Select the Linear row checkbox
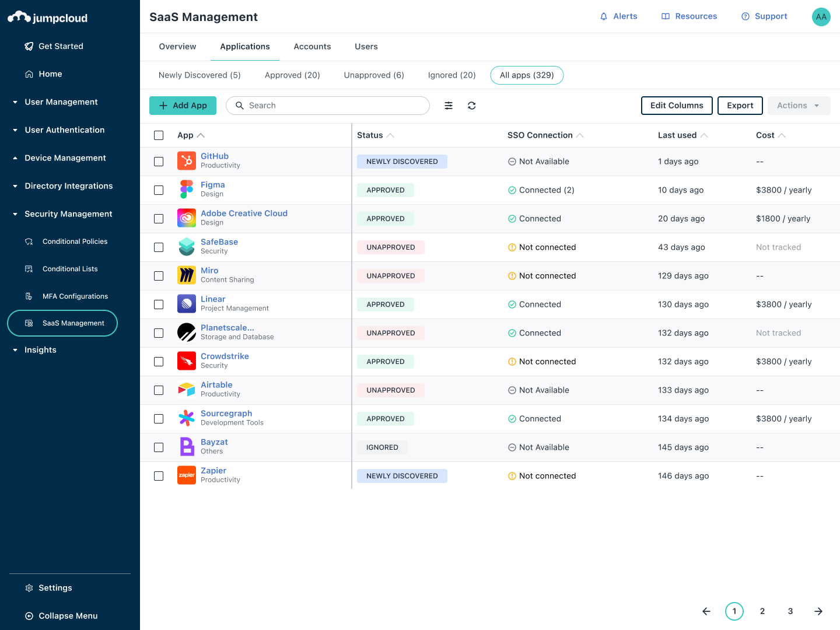The height and width of the screenshot is (630, 840). [x=159, y=304]
